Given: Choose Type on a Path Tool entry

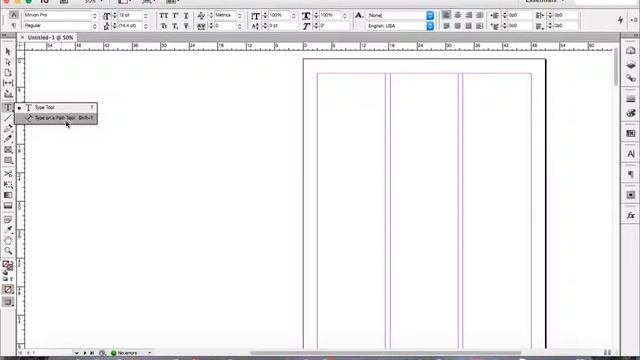Looking at the screenshot, I should tap(56, 118).
